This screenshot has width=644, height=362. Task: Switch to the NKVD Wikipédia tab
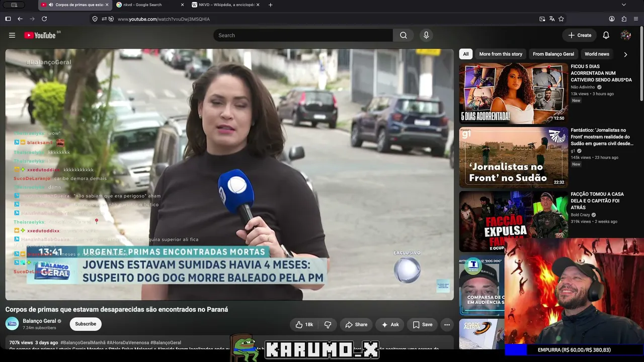(x=225, y=5)
